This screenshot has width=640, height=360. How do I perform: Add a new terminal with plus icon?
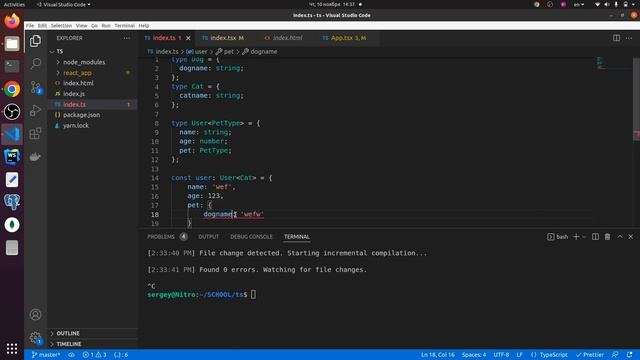pyautogui.click(x=576, y=237)
